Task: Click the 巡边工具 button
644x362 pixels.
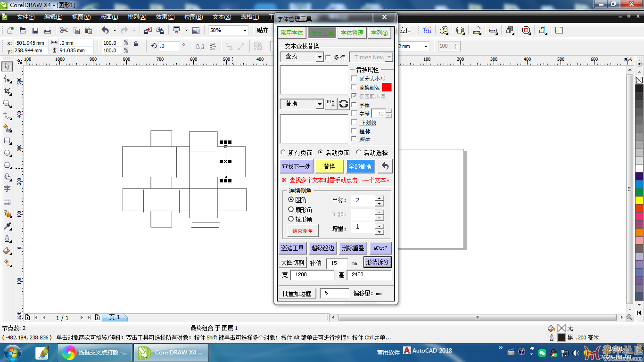Action: (x=293, y=248)
